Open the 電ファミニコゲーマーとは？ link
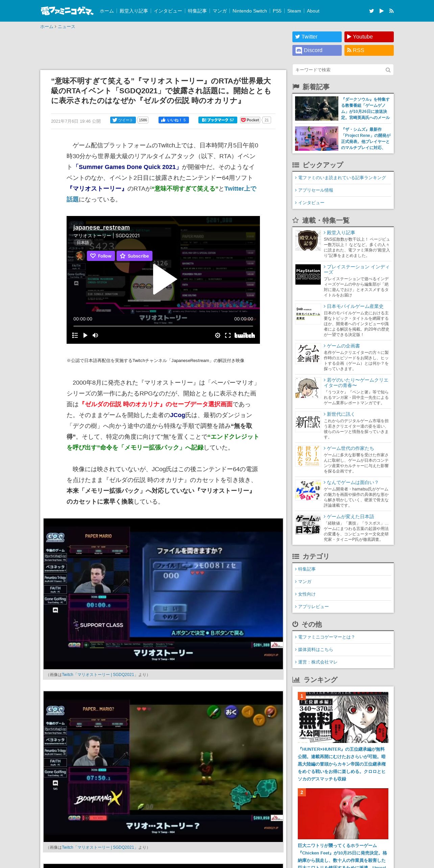Viewport: 434px width, 868px height. [327, 637]
